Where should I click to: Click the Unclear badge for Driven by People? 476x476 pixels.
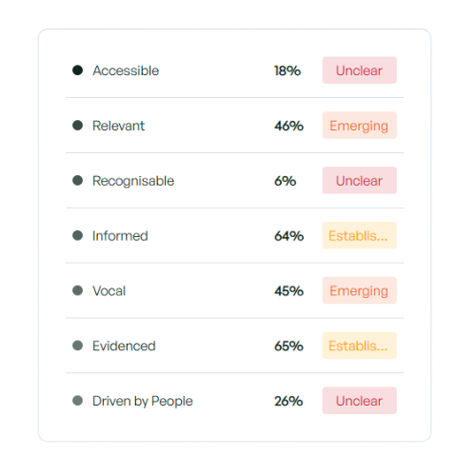point(360,401)
